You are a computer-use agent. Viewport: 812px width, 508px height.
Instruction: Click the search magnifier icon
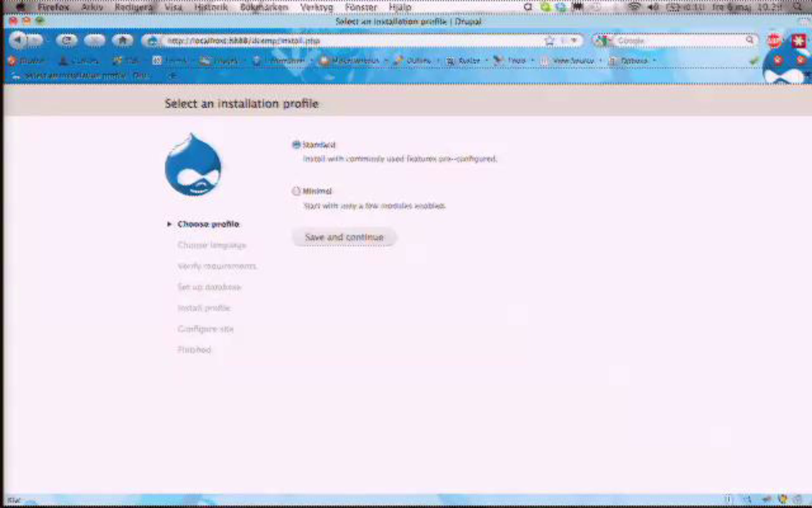(749, 40)
